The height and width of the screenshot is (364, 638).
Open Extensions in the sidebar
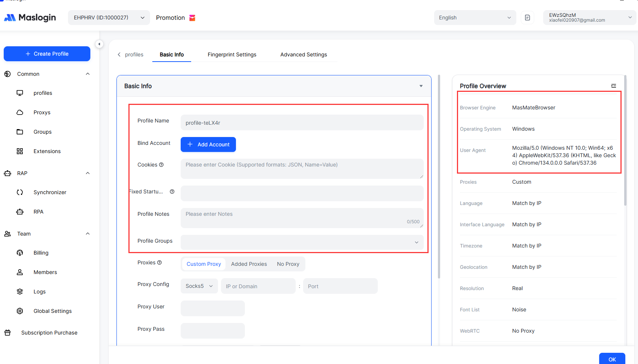click(47, 151)
